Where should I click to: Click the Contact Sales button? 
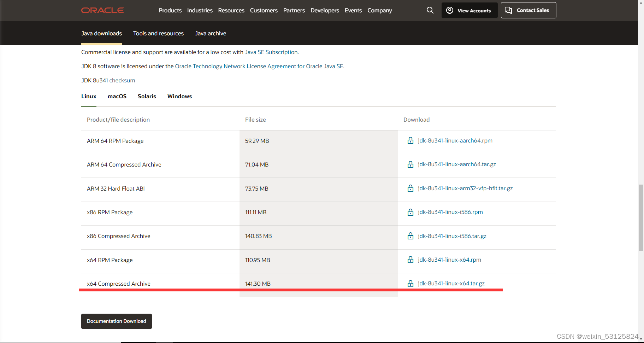coord(528,10)
